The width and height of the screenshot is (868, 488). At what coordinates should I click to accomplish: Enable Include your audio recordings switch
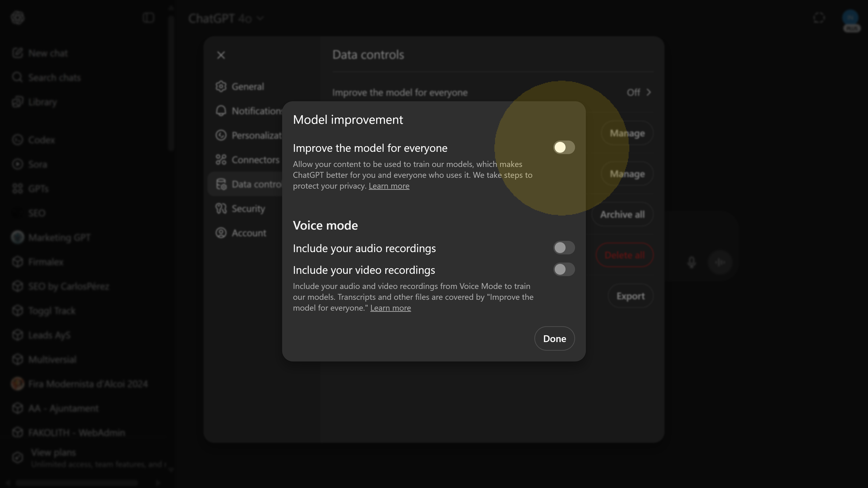click(x=564, y=248)
